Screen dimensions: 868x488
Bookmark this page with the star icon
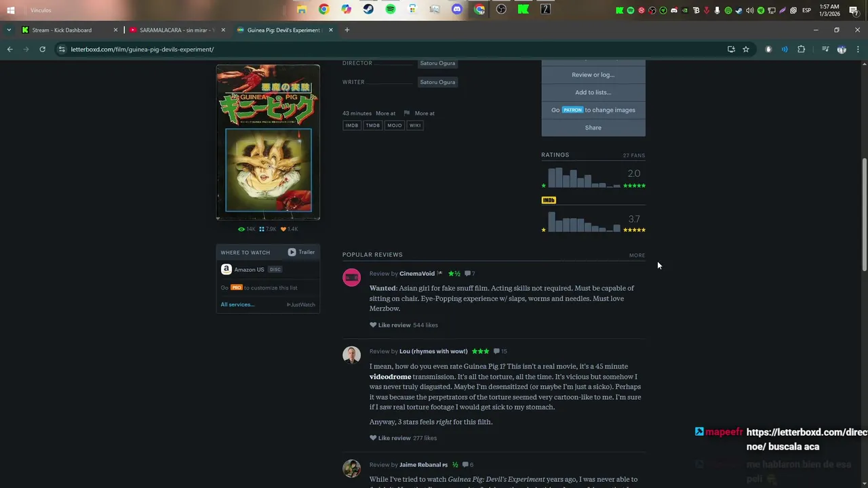click(746, 49)
